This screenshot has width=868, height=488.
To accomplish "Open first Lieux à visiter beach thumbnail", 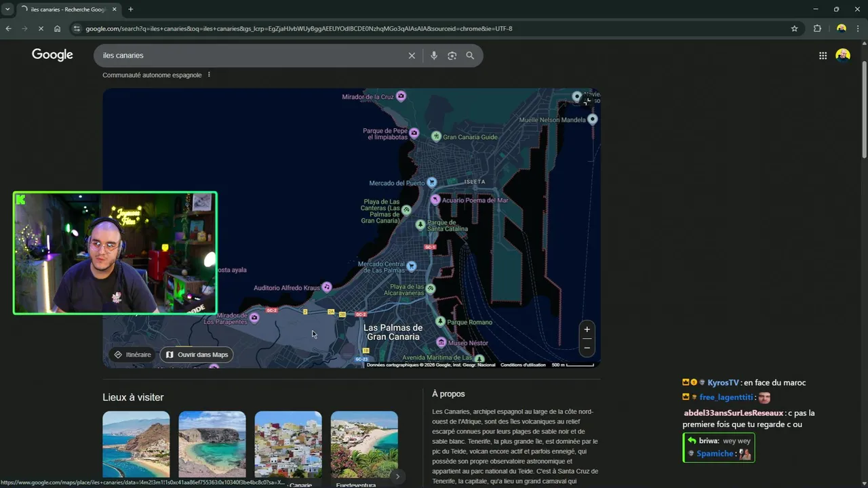I will tap(136, 444).
